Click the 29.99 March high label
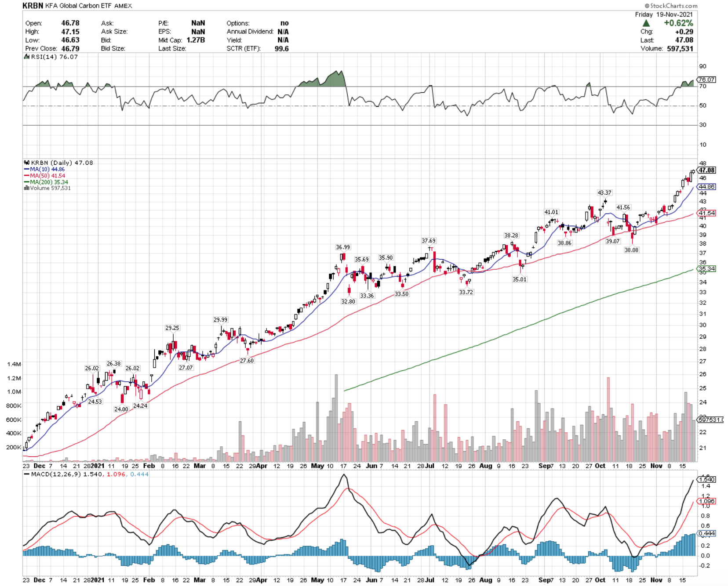 221,320
